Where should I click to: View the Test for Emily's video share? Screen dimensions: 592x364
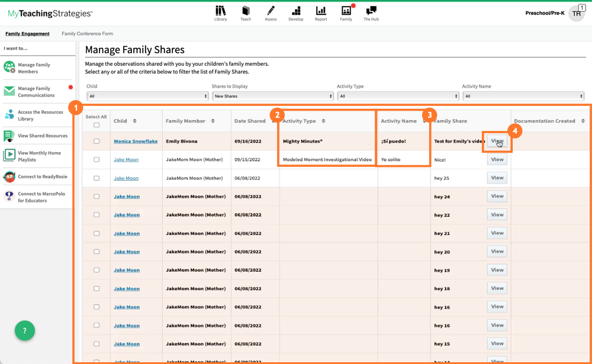tap(497, 141)
